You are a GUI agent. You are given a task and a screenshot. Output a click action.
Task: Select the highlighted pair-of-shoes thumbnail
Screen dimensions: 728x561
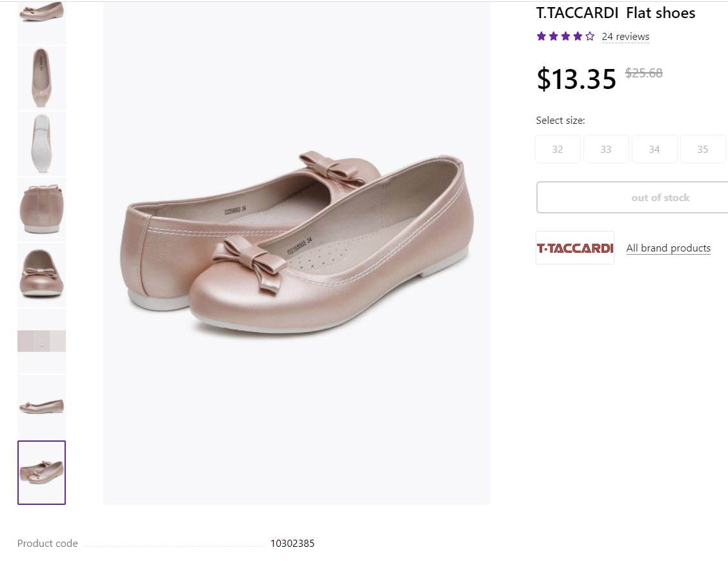click(41, 472)
